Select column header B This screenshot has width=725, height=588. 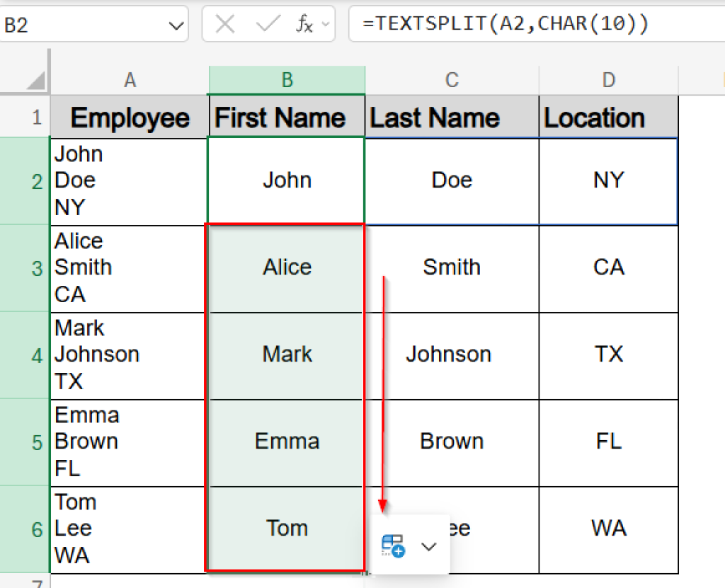click(x=286, y=80)
